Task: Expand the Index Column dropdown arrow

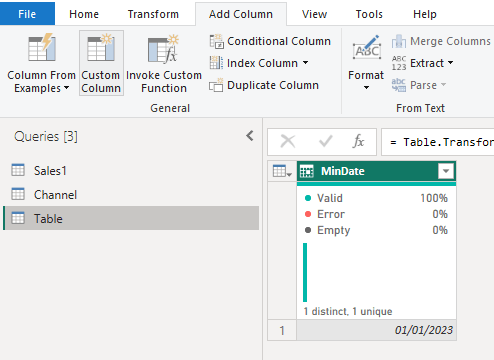Action: (305, 63)
